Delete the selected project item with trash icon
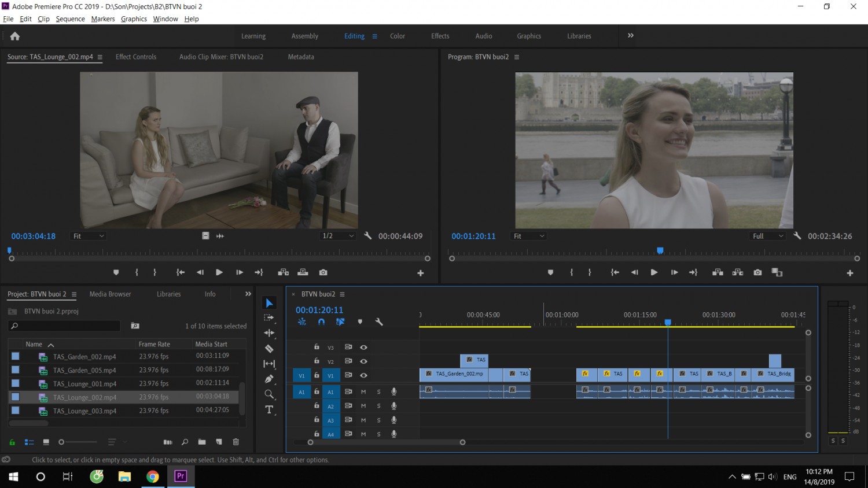 click(236, 442)
